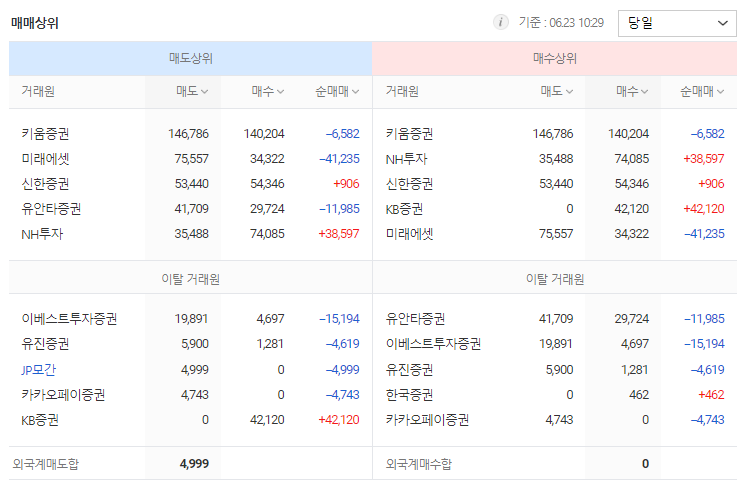Click 신한증권 in the 매도상위 list

tap(45, 184)
